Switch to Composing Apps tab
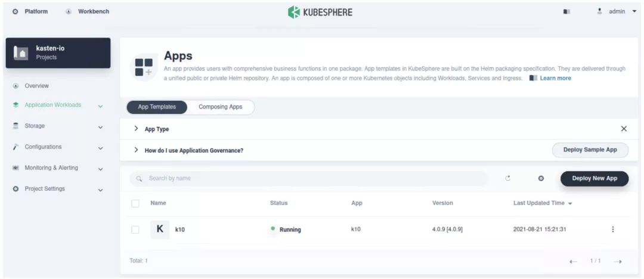Viewport: 644px width, 279px height. (x=220, y=107)
